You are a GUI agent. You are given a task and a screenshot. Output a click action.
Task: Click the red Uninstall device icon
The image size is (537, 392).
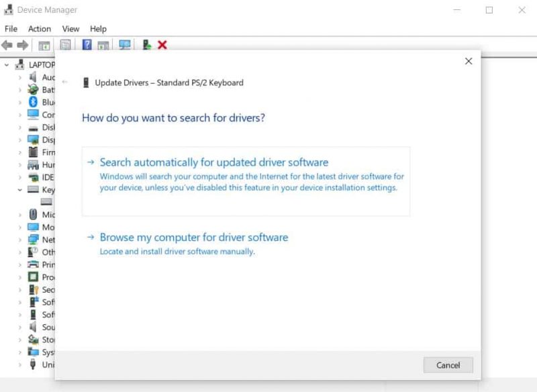163,45
